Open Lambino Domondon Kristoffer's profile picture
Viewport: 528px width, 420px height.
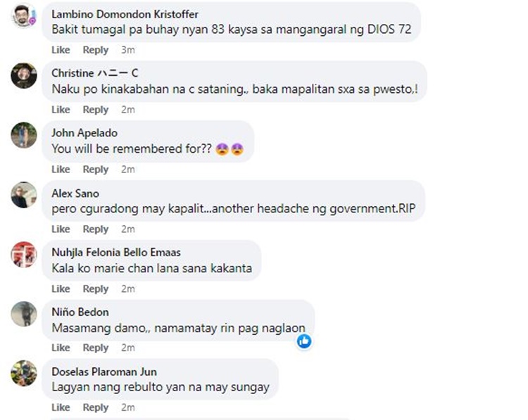pyautogui.click(x=24, y=15)
